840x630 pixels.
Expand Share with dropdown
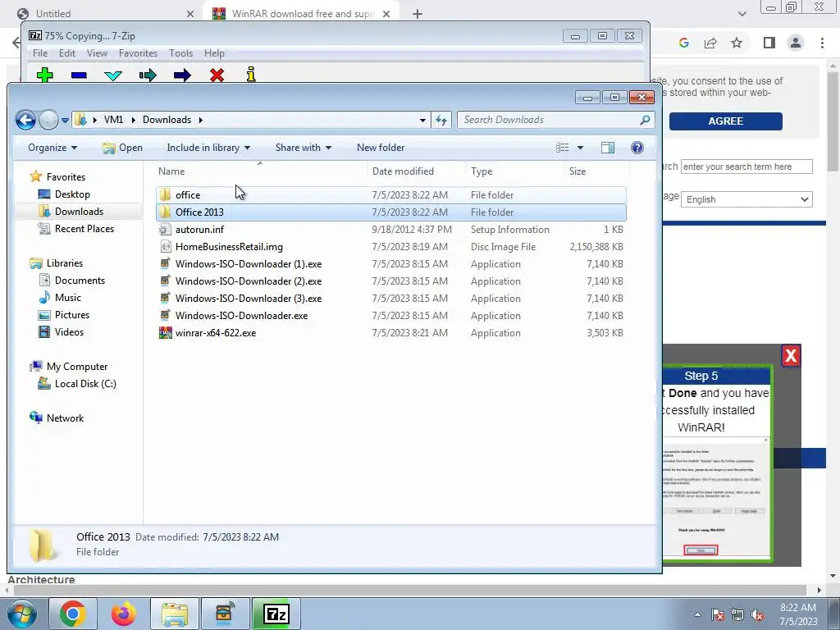click(304, 148)
